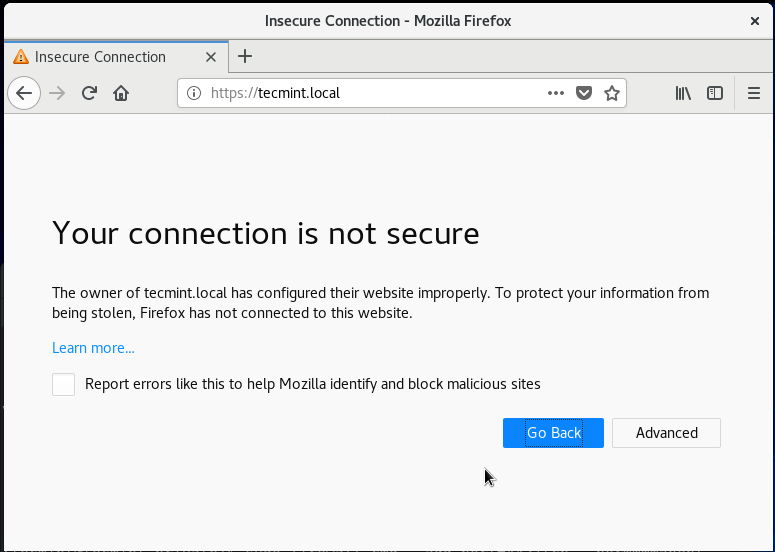Viewport: 775px width, 552px height.
Task: Toggle the sidebar view
Action: [x=715, y=93]
